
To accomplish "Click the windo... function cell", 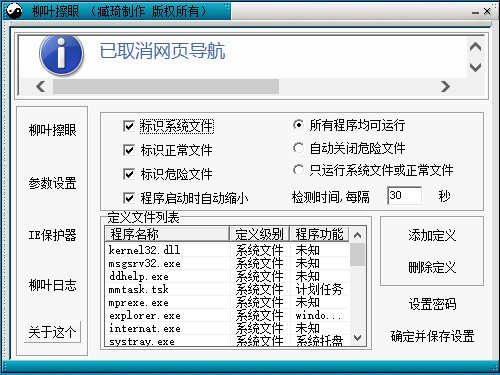I will pyautogui.click(x=318, y=315).
